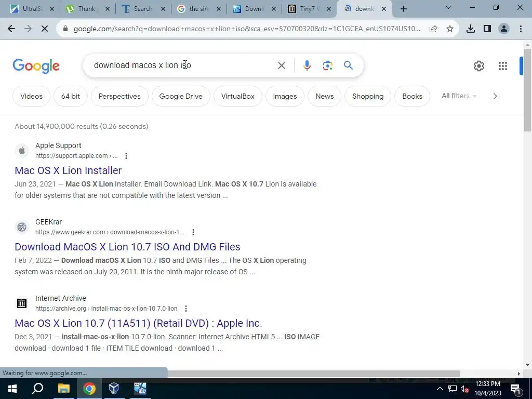Select the Google Drive filter chip
Image resolution: width=532 pixels, height=399 pixels.
pyautogui.click(x=181, y=96)
